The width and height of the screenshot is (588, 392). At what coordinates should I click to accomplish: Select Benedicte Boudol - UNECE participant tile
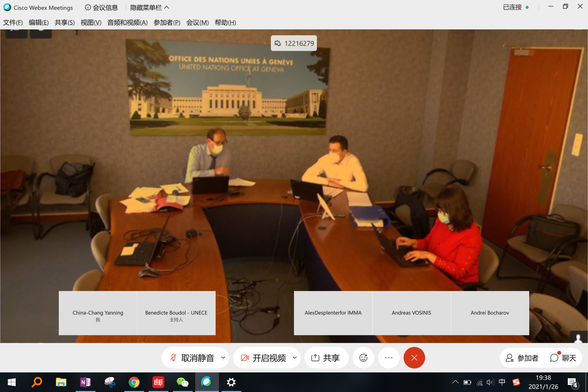pyautogui.click(x=176, y=313)
